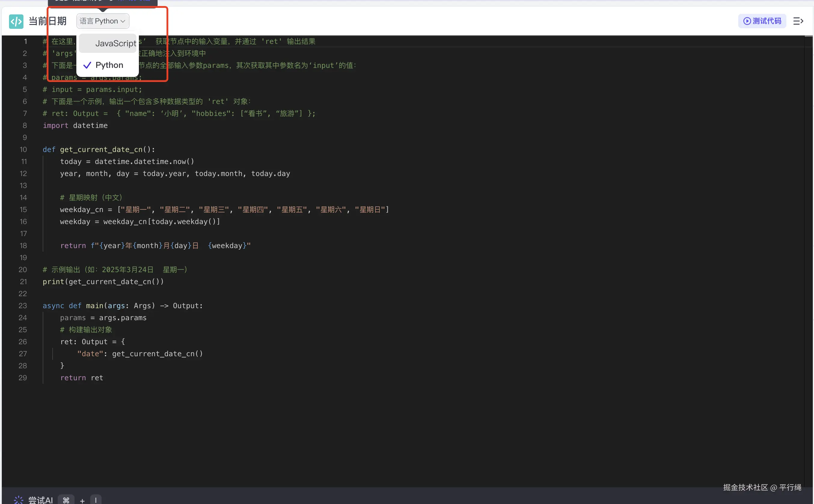Collapse the editor with the right-arrow menu icon
The height and width of the screenshot is (504, 814).
798,21
